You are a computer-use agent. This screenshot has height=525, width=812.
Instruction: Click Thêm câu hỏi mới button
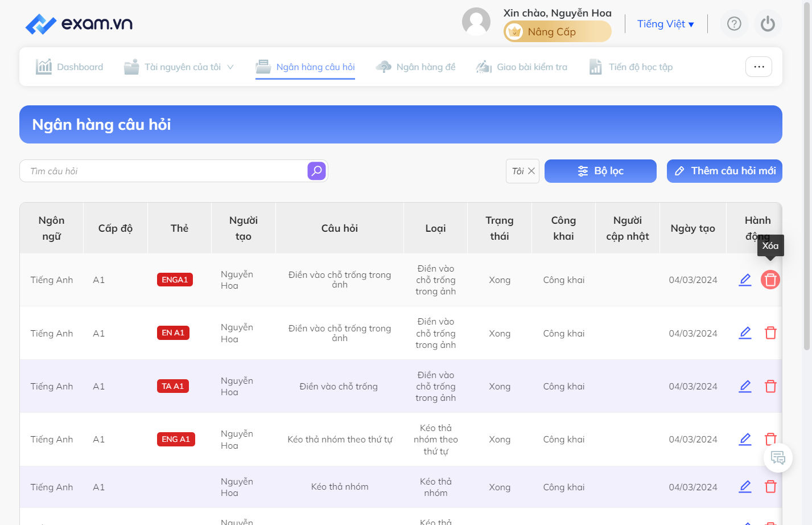(724, 171)
